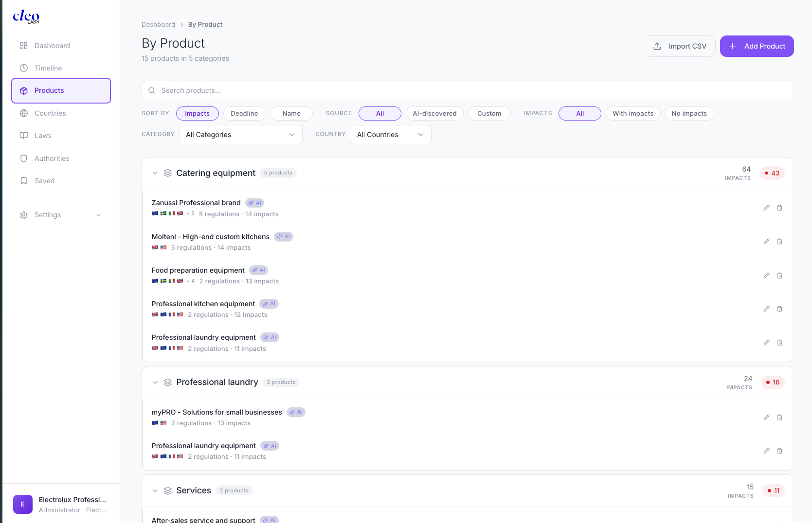Viewport: 812px width, 523px height.
Task: Click the Professional laundry layers icon
Action: pyautogui.click(x=168, y=383)
